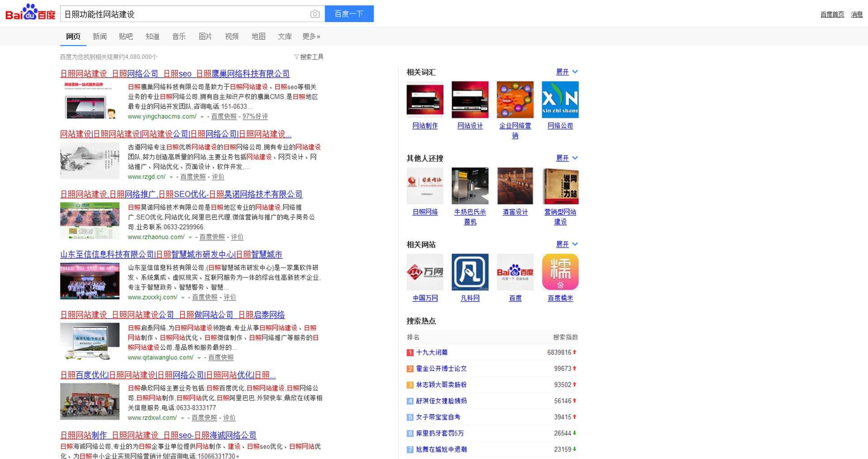Click thumbnail of 鹰巢网络 result
Image resolution: width=868 pixels, height=459 pixels.
(x=90, y=100)
